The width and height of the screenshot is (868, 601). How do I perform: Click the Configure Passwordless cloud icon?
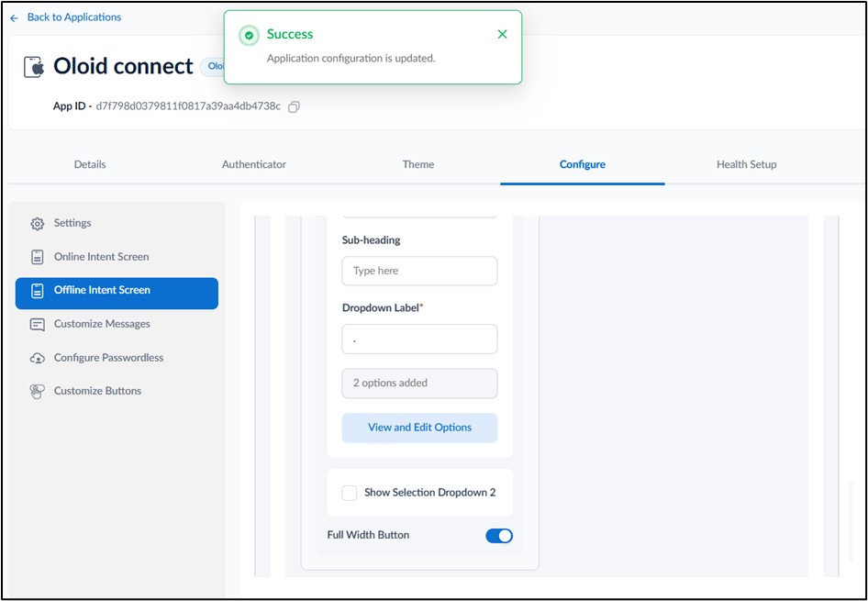(37, 359)
